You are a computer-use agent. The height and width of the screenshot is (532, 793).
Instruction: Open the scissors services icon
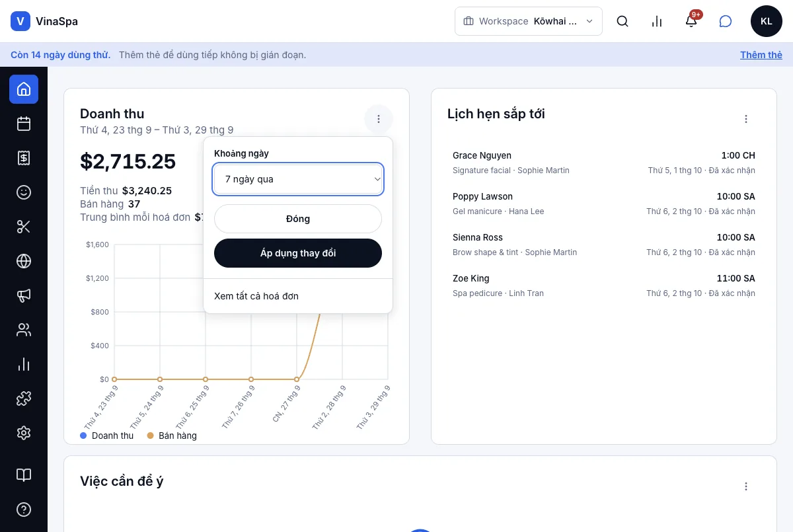tap(24, 227)
